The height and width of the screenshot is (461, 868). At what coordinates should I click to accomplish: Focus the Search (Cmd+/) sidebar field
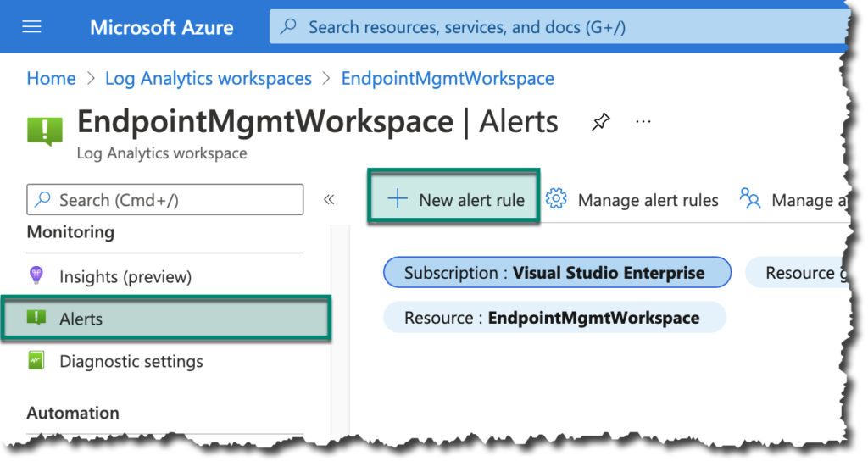165,200
